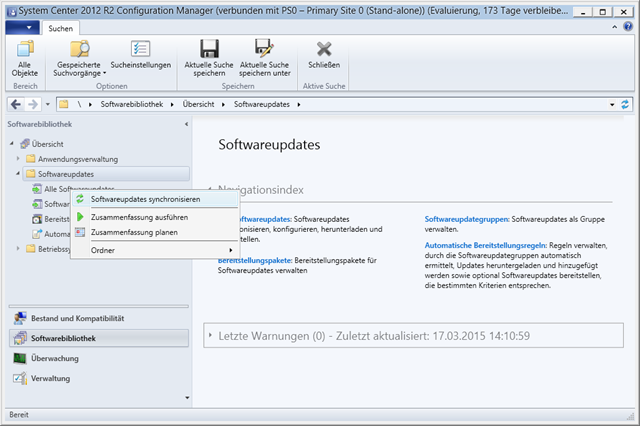Viewport: 640px width, 426px height.
Task: Click the Bereit status bar text
Action: coord(19,415)
